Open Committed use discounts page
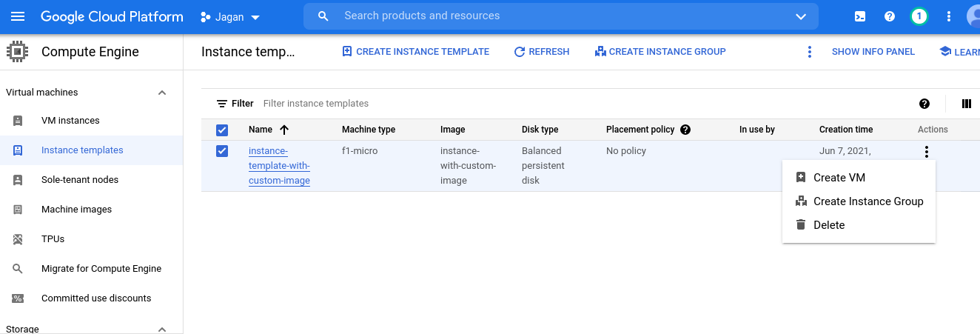This screenshot has height=334, width=980. click(96, 298)
